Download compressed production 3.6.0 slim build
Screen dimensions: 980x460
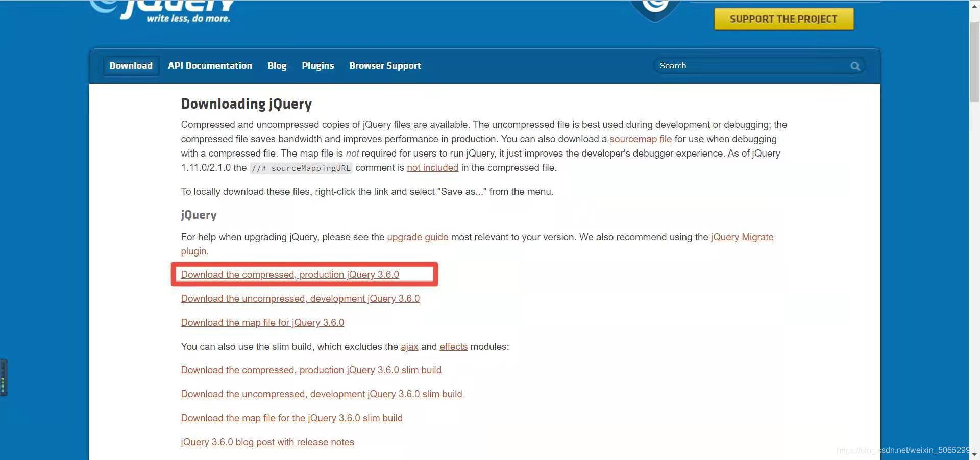[x=311, y=370]
